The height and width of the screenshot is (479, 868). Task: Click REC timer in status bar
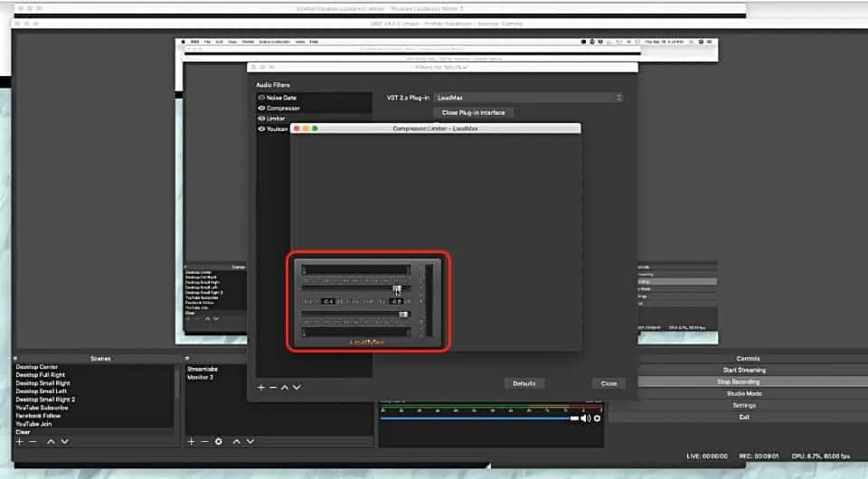coord(759,456)
